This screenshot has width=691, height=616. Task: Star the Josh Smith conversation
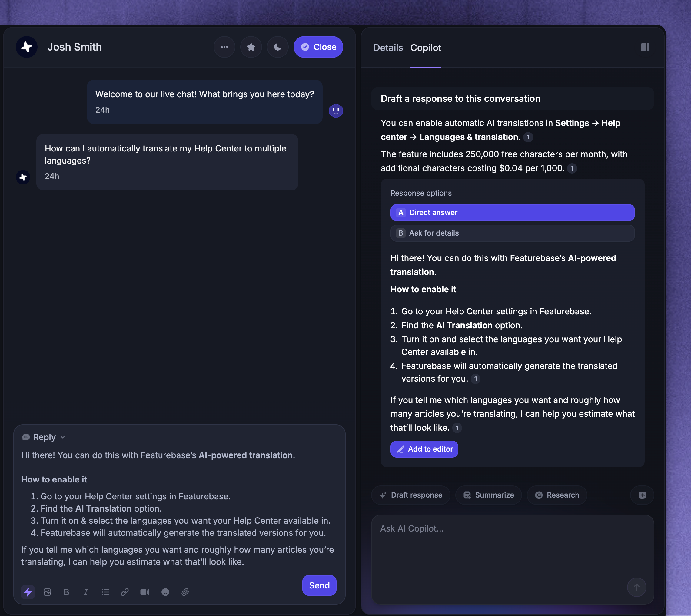[251, 47]
